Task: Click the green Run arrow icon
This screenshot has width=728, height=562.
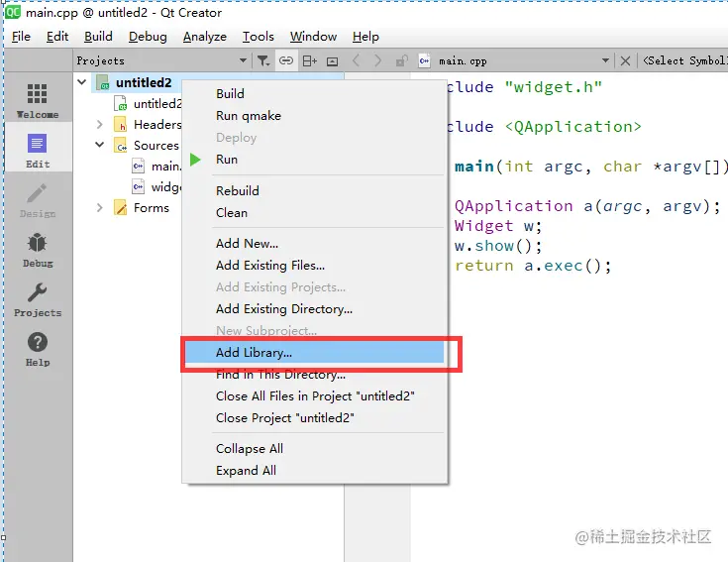Action: [195, 160]
